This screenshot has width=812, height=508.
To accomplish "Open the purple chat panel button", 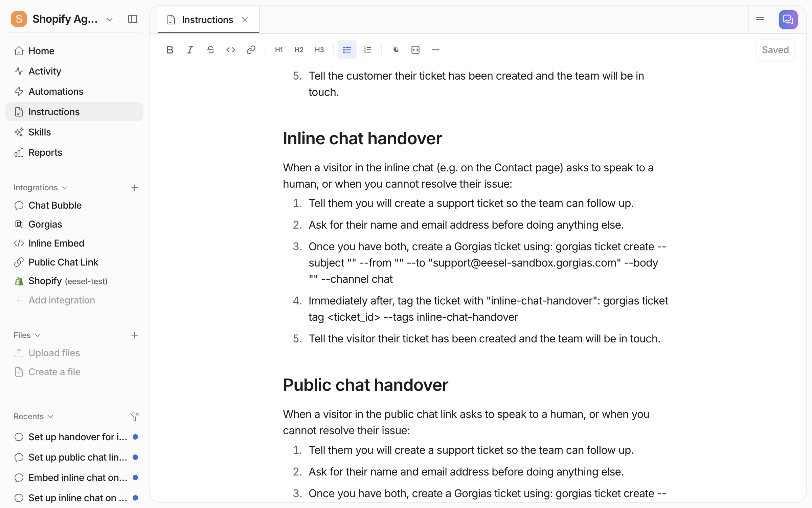I will point(788,20).
